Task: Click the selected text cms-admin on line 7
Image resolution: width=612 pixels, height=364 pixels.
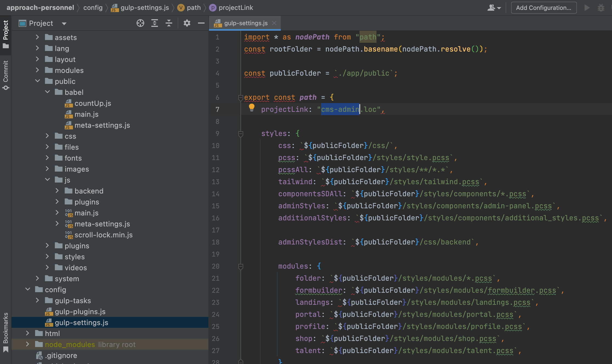Action: 340,109
